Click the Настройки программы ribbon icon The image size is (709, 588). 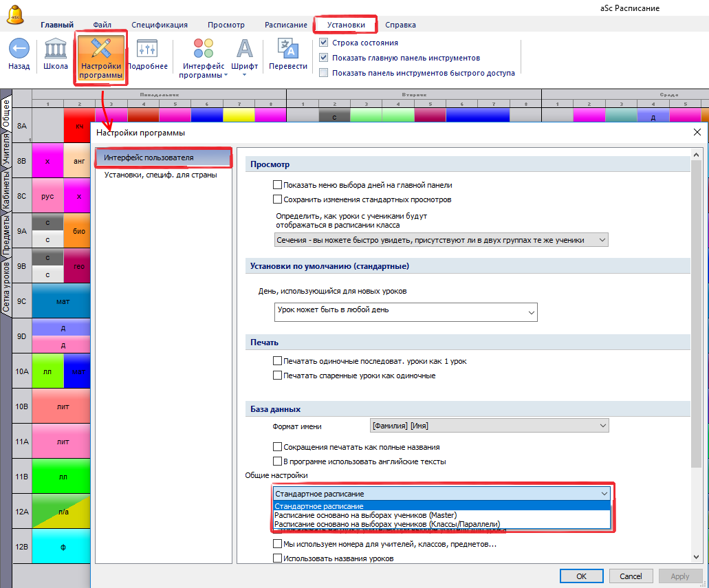click(x=101, y=50)
